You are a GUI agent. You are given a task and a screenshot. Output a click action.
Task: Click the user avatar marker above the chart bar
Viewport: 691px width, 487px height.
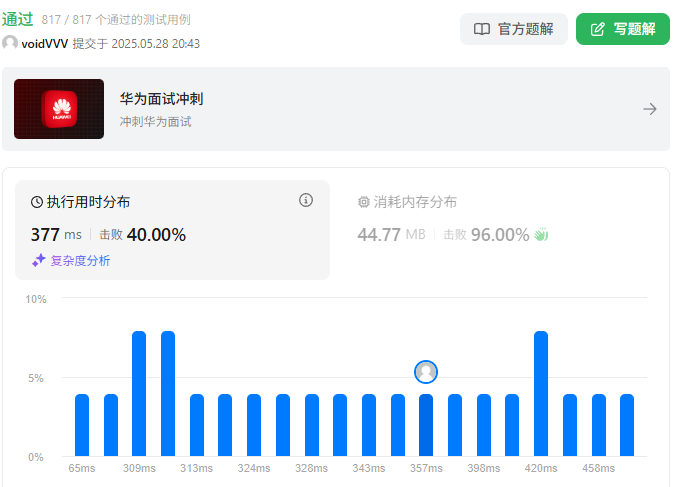(x=426, y=372)
